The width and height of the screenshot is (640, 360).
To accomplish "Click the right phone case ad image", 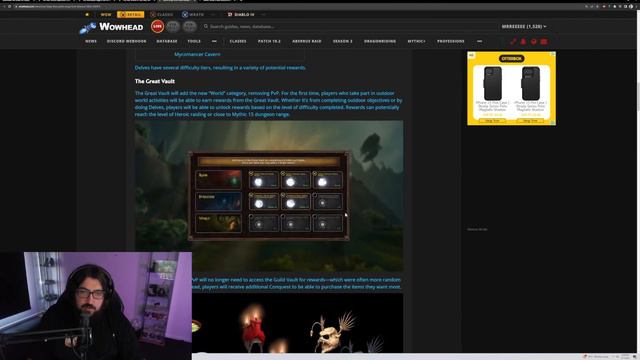I will 531,84.
